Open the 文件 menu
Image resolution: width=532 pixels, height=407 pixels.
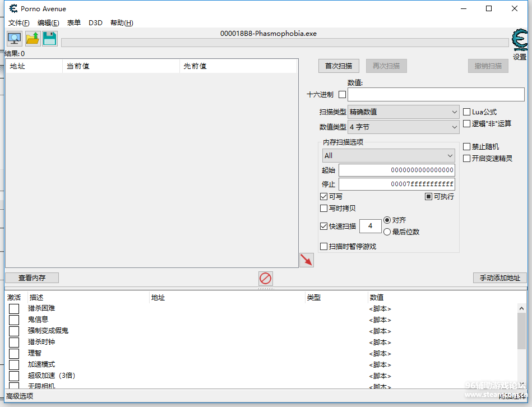click(x=18, y=23)
